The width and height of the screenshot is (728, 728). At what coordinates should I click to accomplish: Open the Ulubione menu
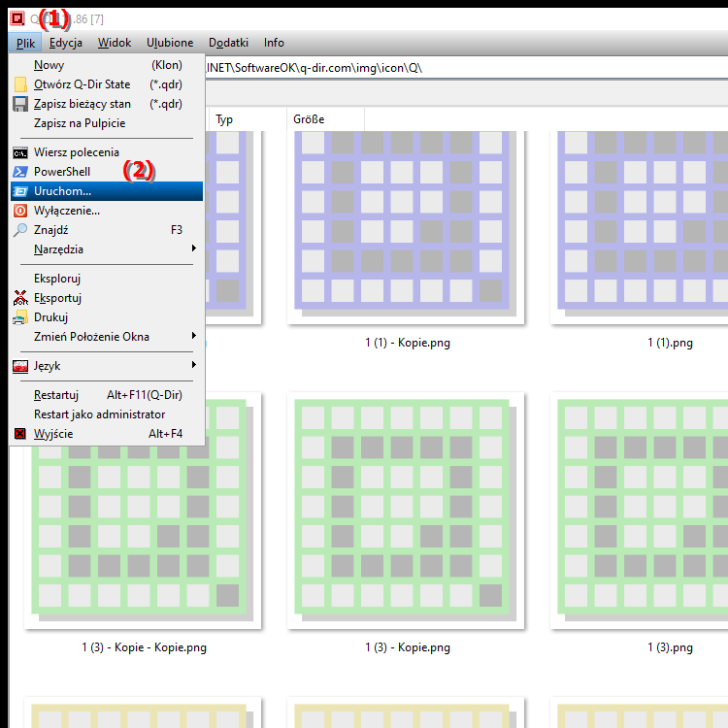[x=170, y=43]
